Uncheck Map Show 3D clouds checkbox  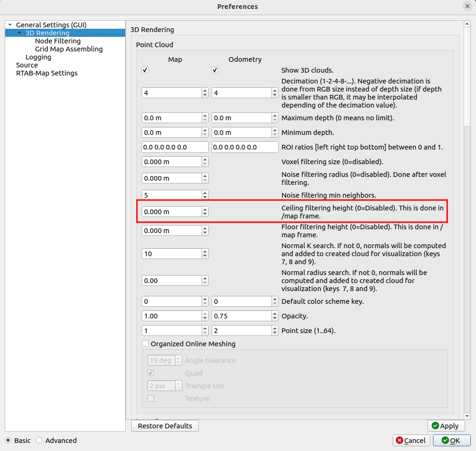(145, 70)
